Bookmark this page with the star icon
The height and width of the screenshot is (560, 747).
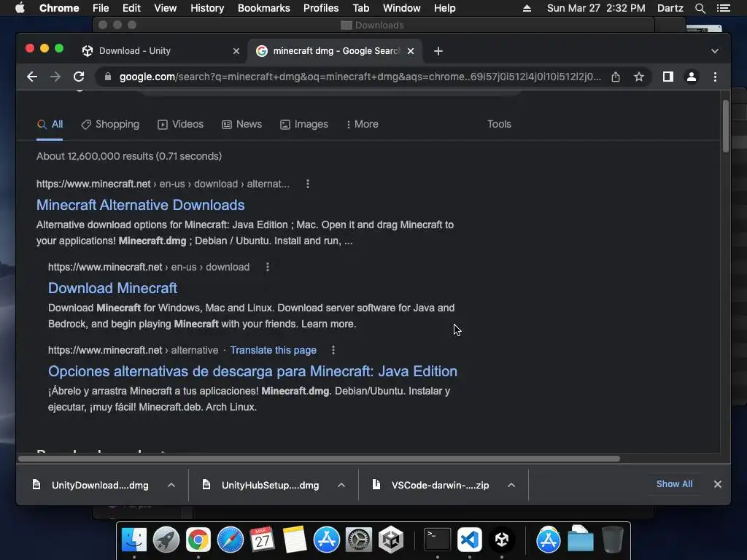[x=639, y=77]
